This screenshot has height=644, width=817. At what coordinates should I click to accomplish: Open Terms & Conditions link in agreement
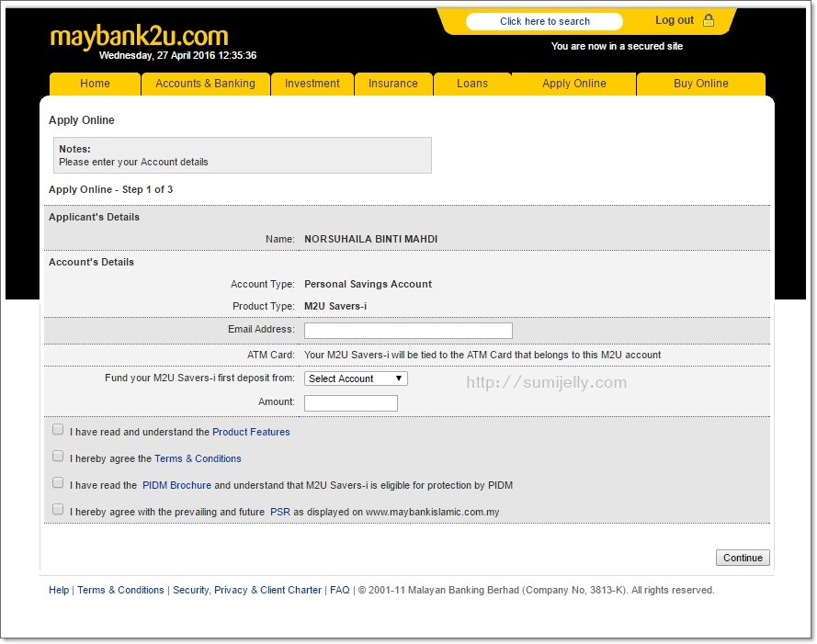[198, 458]
